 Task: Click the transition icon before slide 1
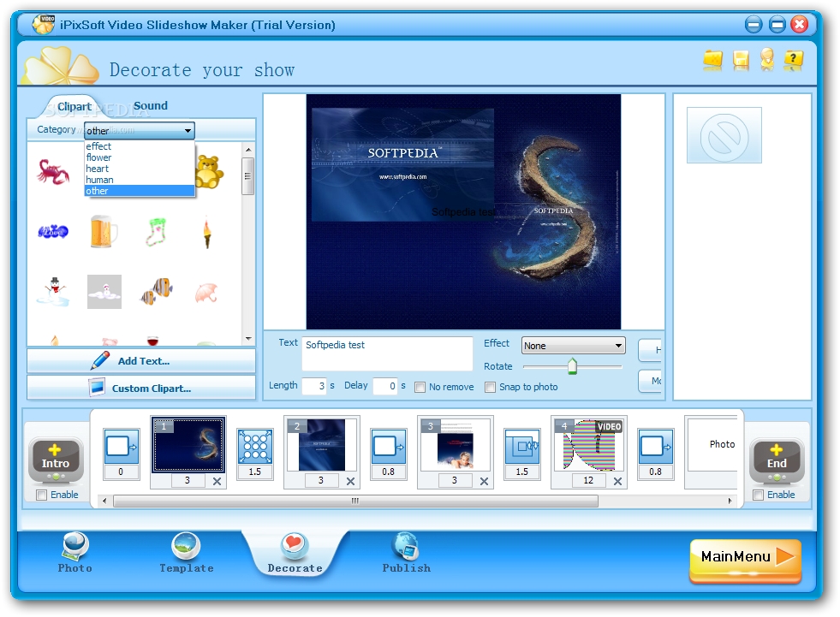tap(122, 446)
